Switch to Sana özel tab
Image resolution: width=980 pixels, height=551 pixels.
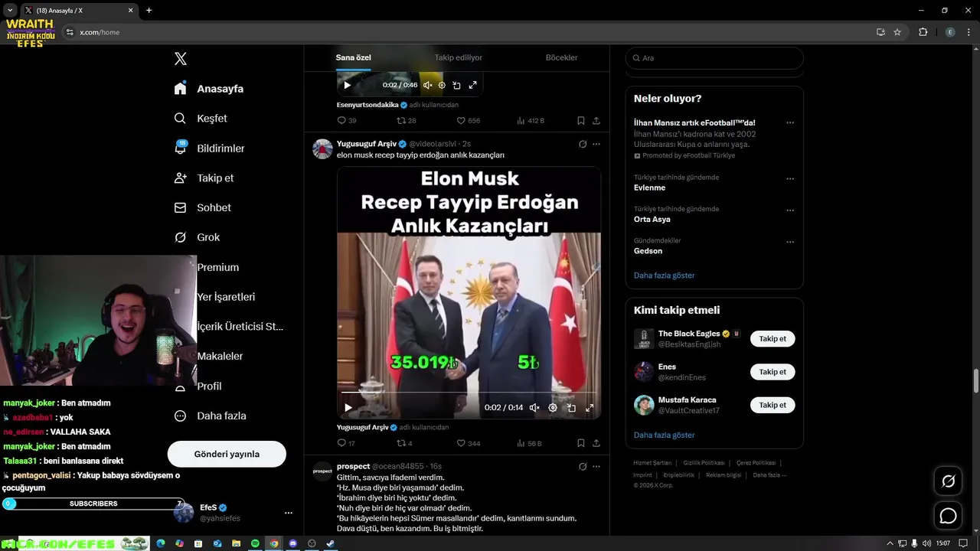pyautogui.click(x=354, y=58)
